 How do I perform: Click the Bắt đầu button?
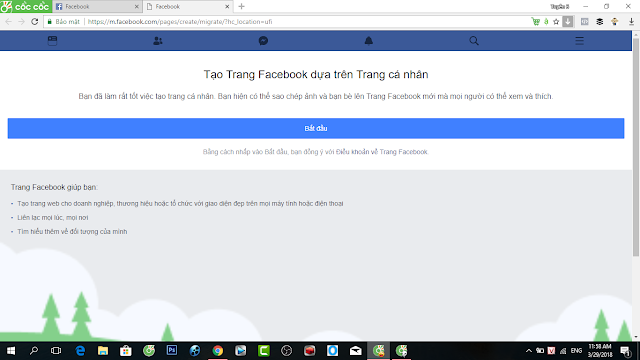316,128
